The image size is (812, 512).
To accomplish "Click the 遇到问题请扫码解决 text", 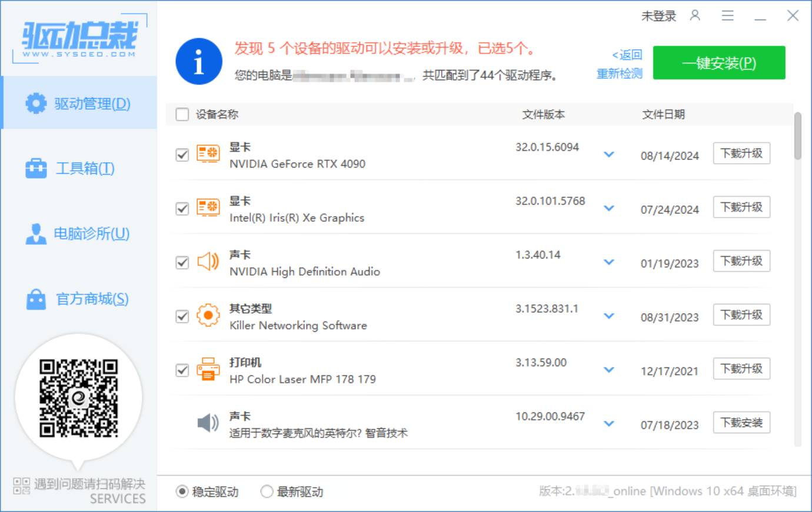I will pos(89,484).
